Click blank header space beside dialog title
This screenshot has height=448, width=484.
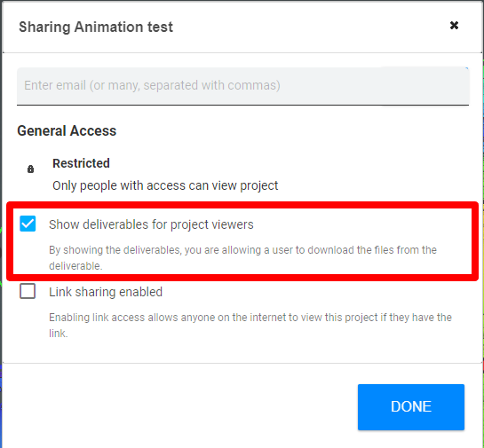(309, 27)
